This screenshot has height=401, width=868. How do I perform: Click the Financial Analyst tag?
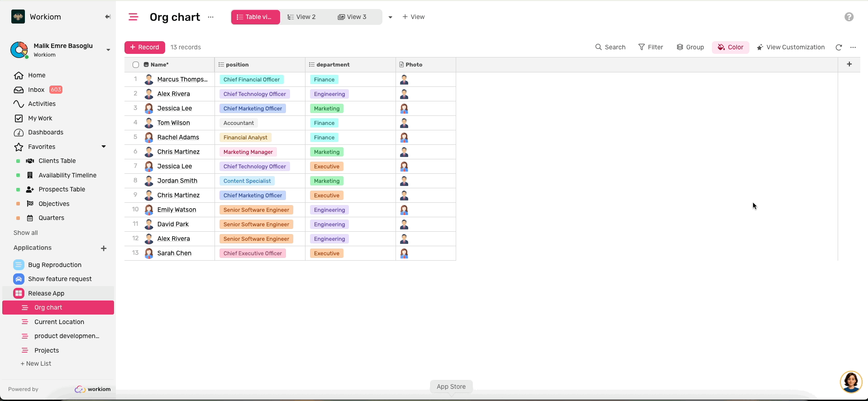(x=245, y=138)
